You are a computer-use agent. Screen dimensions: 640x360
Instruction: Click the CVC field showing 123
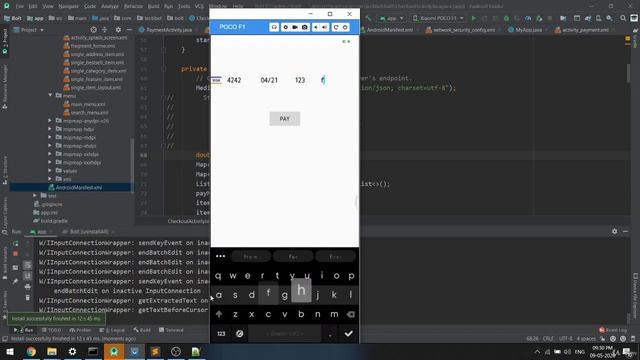(x=300, y=80)
